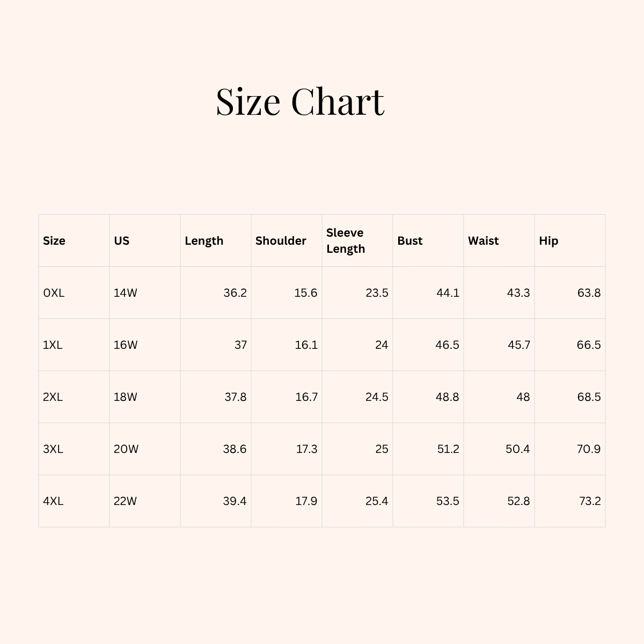Click the 2XL row label

(53, 397)
